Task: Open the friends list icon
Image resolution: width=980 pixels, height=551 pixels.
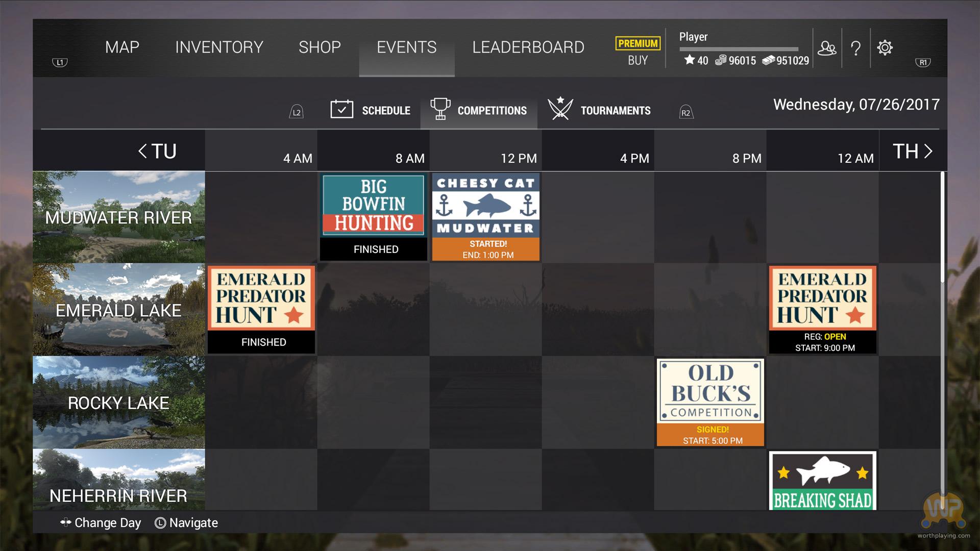Action: tap(827, 48)
